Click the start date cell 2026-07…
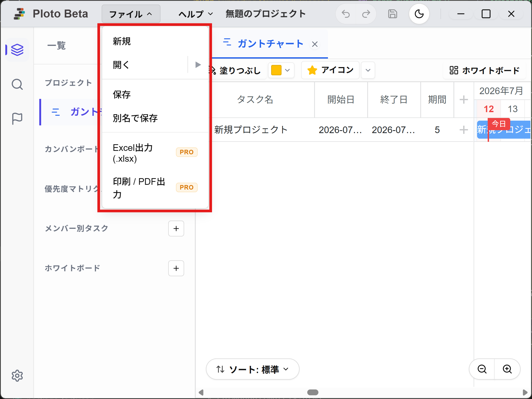532x399 pixels. [340, 130]
